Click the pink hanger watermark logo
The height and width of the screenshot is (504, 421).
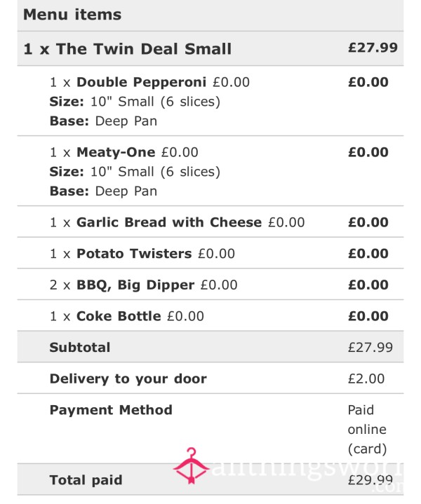tap(192, 465)
